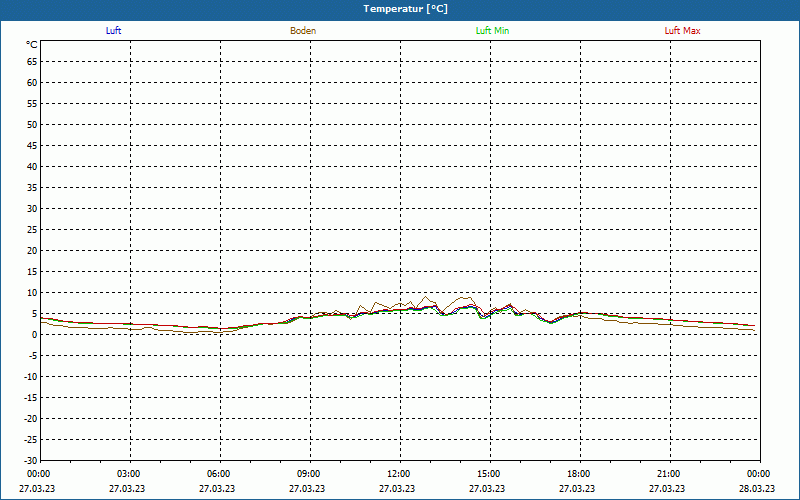
Task: Click the °C axis unit label
Action: (x=32, y=45)
